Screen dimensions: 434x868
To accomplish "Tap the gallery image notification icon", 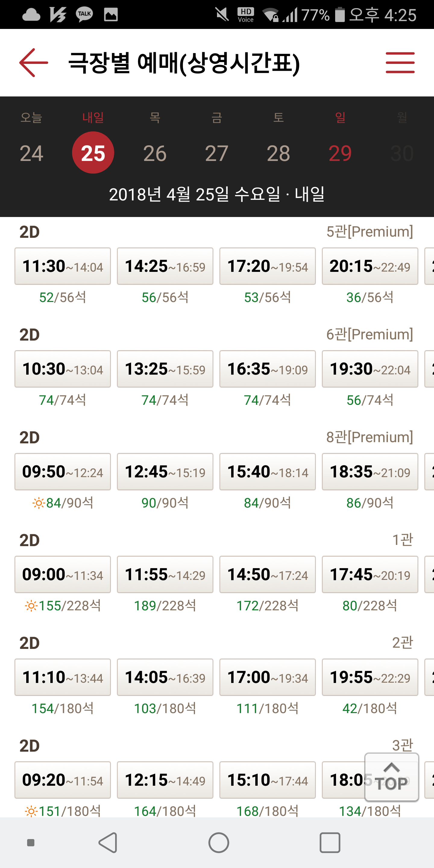I will point(111,14).
